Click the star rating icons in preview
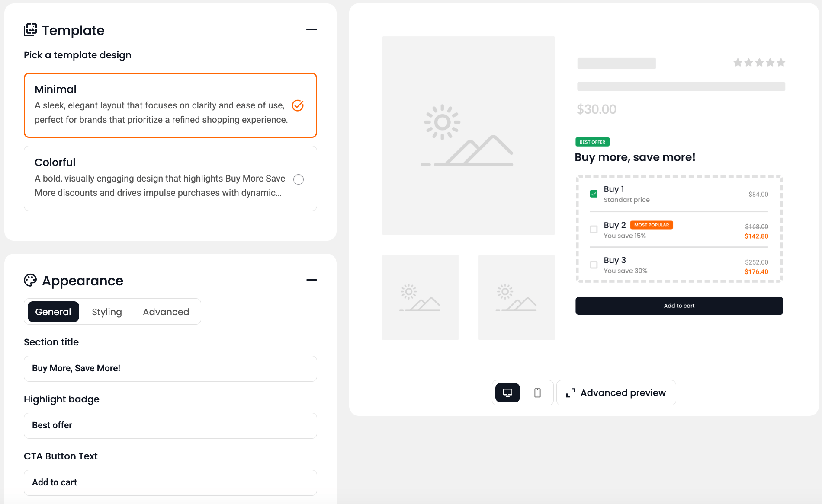This screenshot has height=504, width=822. (759, 63)
